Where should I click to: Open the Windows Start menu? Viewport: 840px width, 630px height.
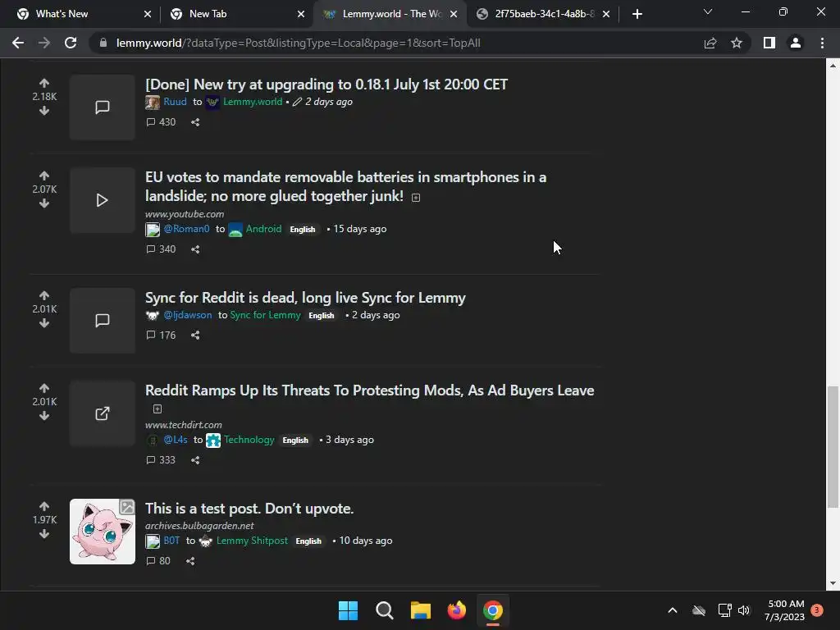coord(348,610)
